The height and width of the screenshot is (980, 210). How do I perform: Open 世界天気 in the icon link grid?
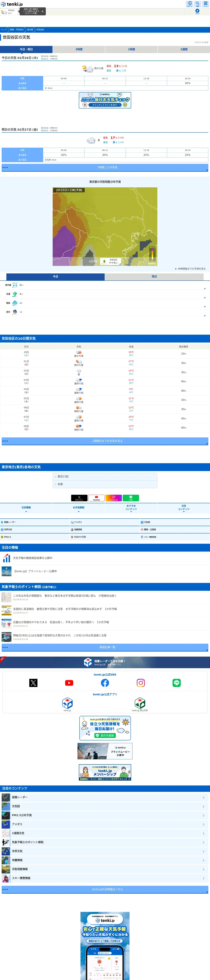point(35,530)
